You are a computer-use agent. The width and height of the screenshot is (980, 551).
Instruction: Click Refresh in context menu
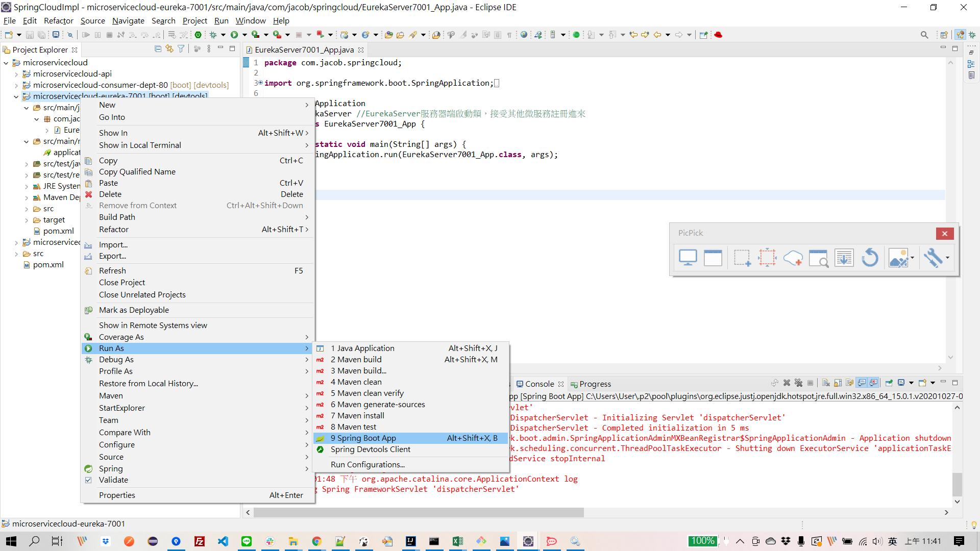tap(197, 270)
